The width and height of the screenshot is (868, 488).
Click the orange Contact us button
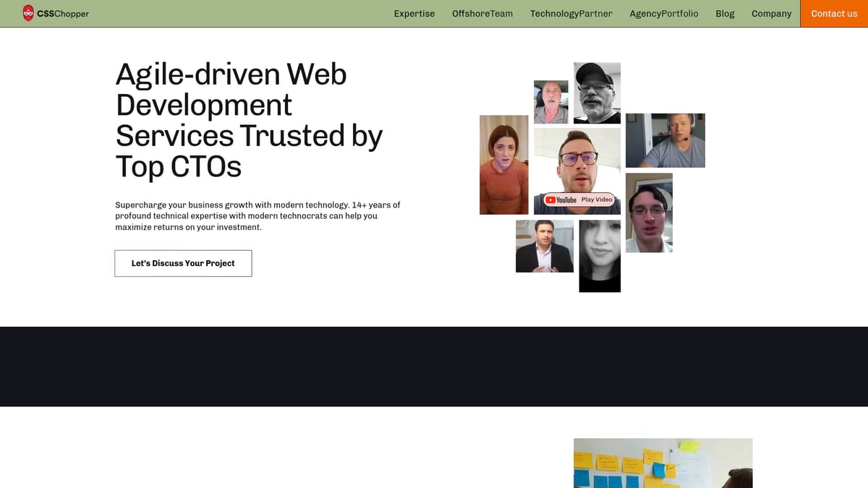pos(834,13)
